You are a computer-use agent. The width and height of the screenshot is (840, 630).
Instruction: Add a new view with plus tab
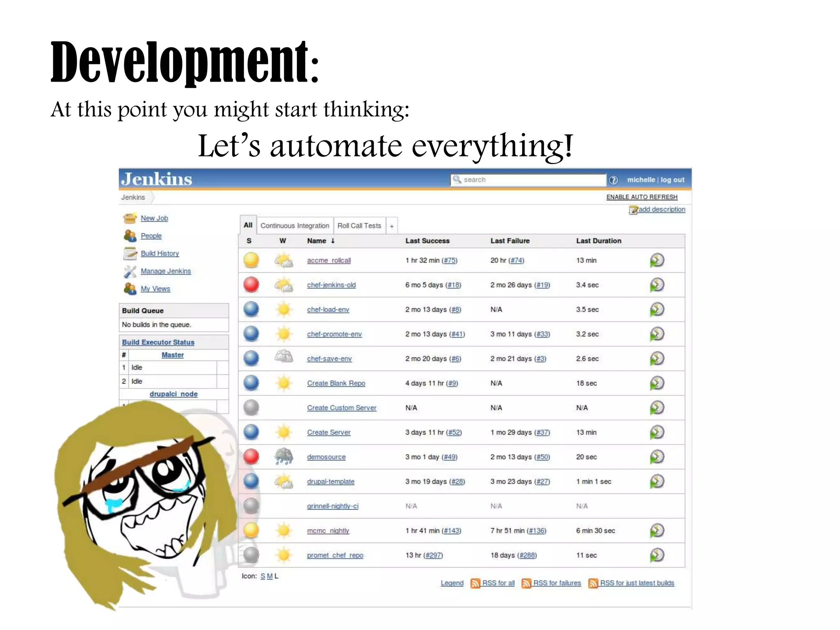(392, 226)
